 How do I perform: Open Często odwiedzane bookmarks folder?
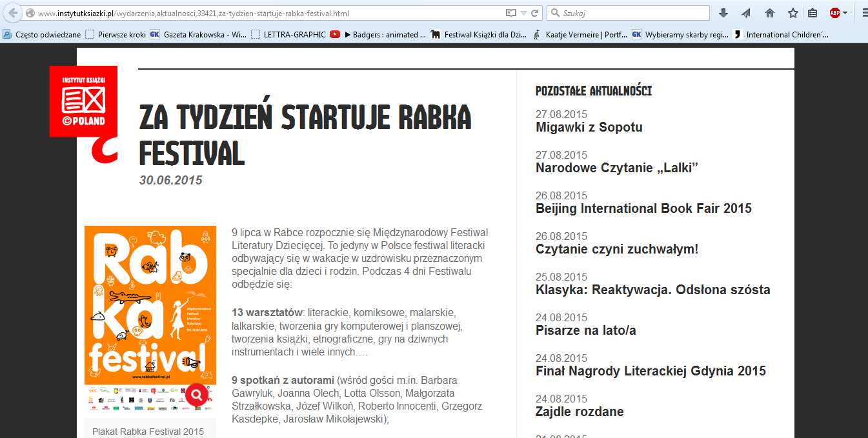click(x=42, y=35)
